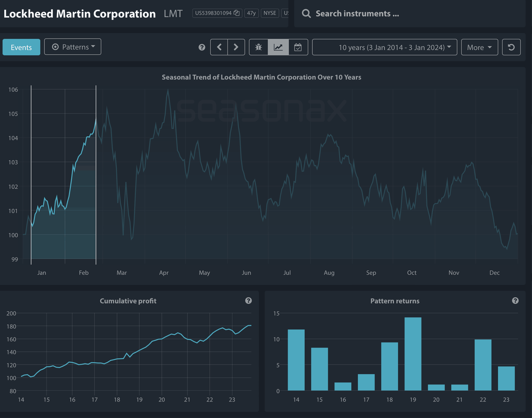Screen dimensions: 532x418
Task: Open Cumulative profit help icon
Action: coord(248,301)
